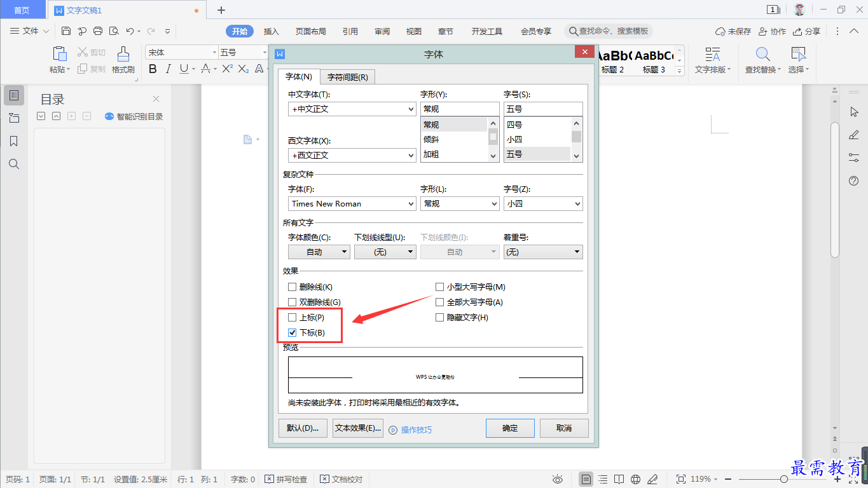Open the 着重号 emphasis mark dropdown
Screen dimensions: 868x488
(543, 252)
